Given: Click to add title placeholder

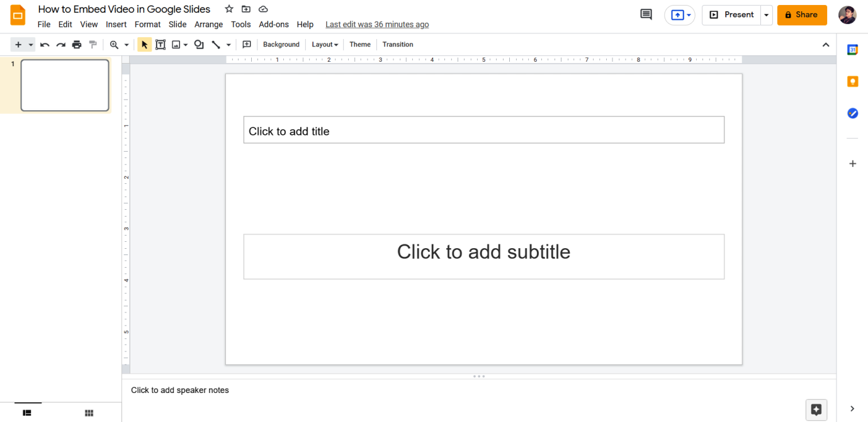Looking at the screenshot, I should click(x=483, y=130).
